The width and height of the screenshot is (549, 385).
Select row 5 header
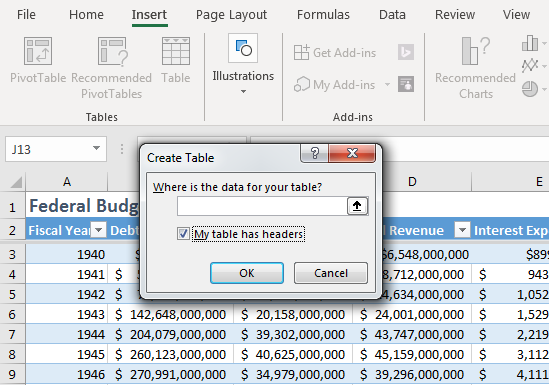[13, 294]
